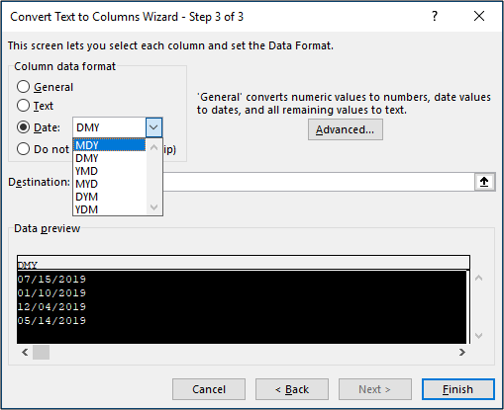
Task: Choose MDY from the date list
Action: click(x=109, y=145)
